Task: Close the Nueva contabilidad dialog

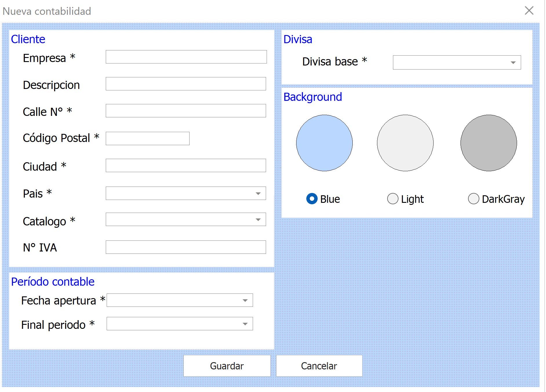Action: click(529, 11)
